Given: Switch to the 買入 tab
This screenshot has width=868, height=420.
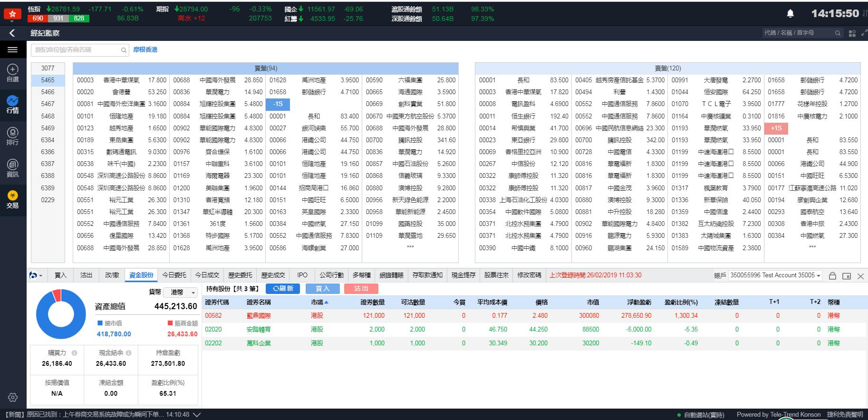Looking at the screenshot, I should (x=60, y=275).
